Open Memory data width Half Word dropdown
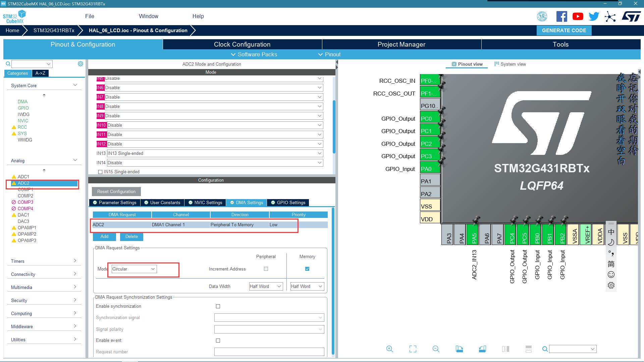Image resolution: width=644 pixels, height=362 pixels. pos(307,286)
